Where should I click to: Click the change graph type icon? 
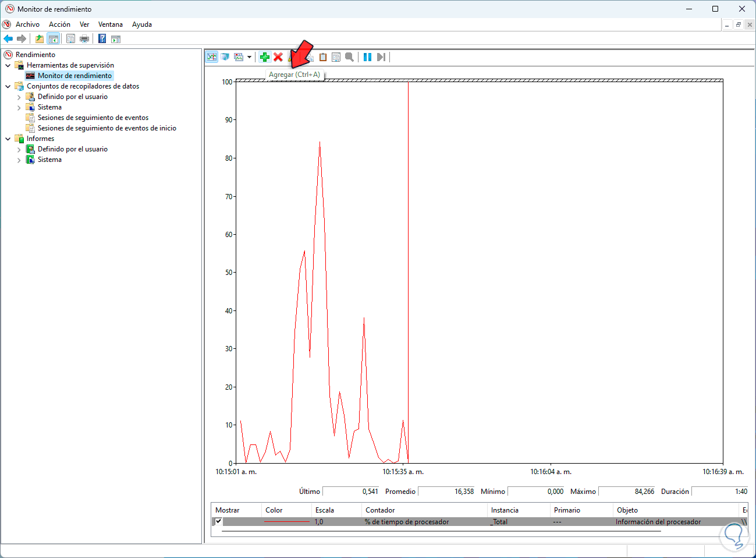point(239,57)
